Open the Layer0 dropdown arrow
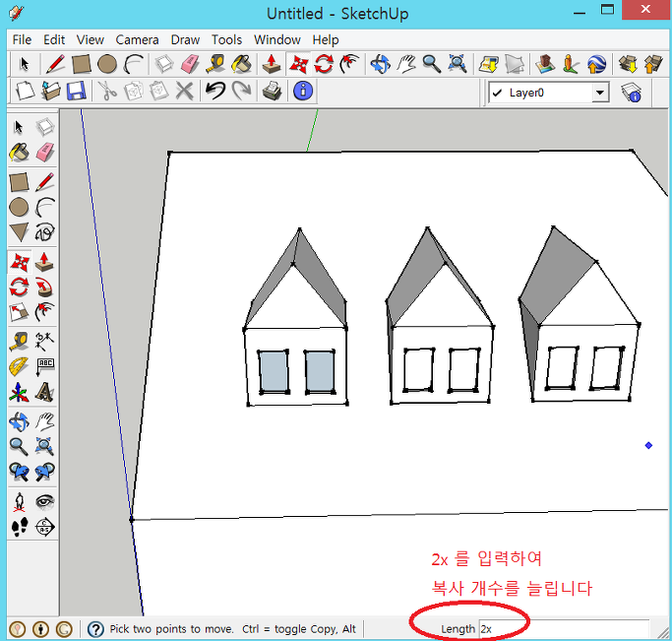The image size is (672, 641). (x=600, y=93)
